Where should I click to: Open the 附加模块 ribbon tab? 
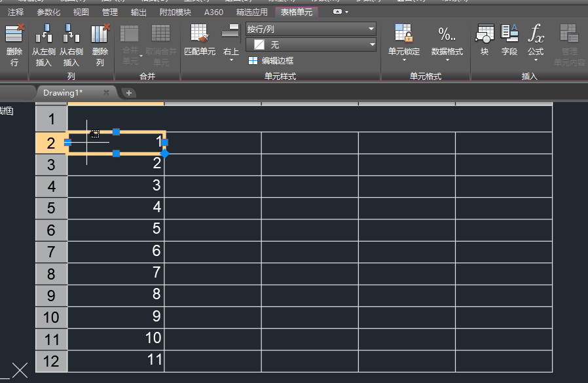coord(175,12)
